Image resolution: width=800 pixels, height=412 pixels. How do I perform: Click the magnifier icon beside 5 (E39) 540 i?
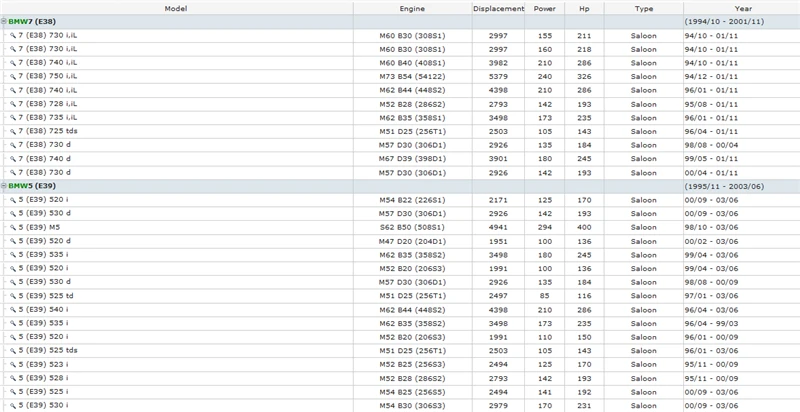13,310
